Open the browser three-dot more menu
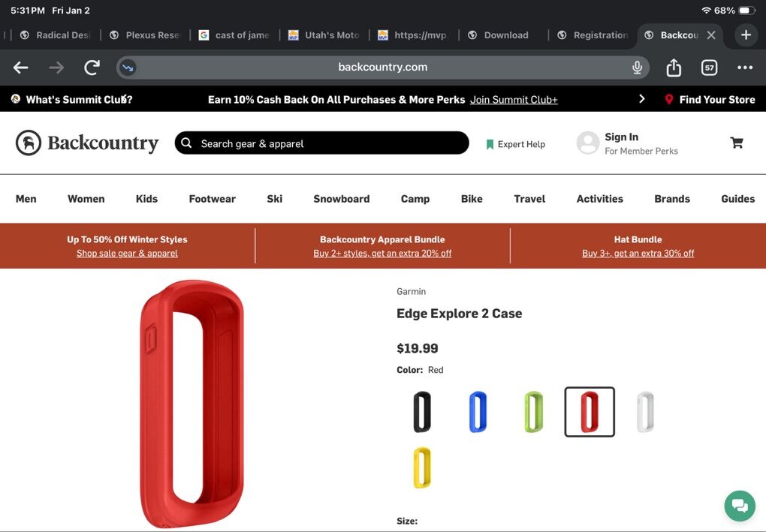The width and height of the screenshot is (766, 532). coord(745,68)
